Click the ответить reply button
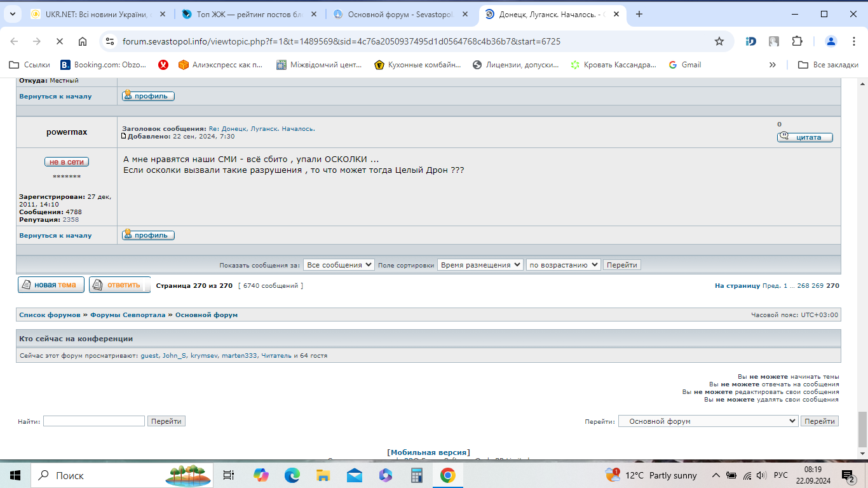 (x=120, y=285)
